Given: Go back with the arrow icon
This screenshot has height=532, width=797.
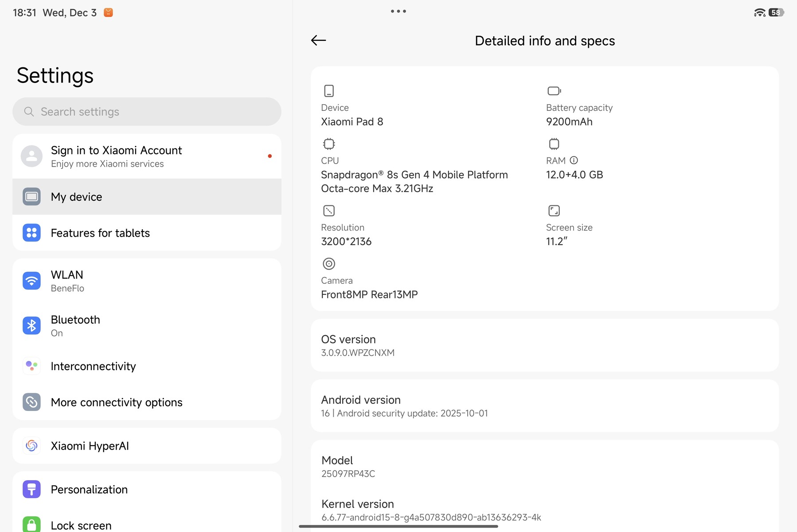Looking at the screenshot, I should point(318,40).
